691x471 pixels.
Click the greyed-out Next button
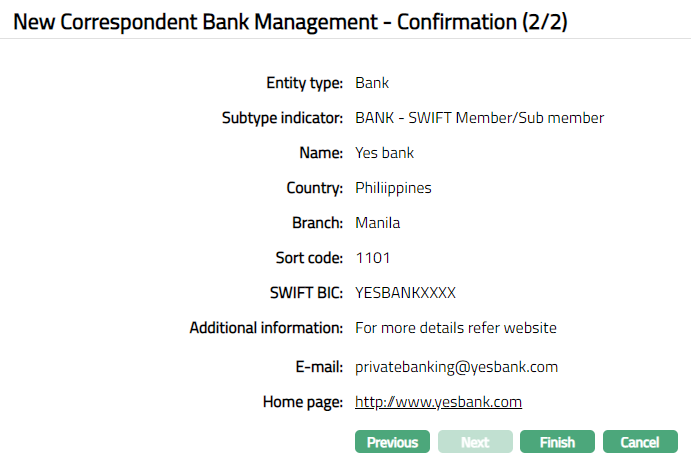pos(475,442)
